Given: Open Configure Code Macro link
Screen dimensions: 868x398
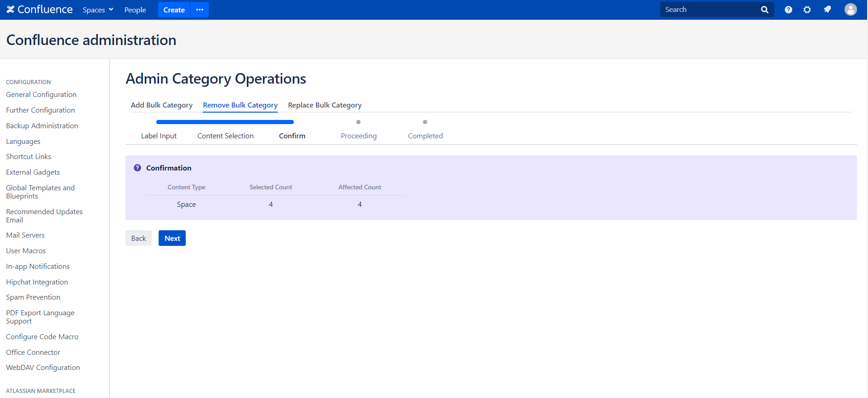Looking at the screenshot, I should point(42,337).
